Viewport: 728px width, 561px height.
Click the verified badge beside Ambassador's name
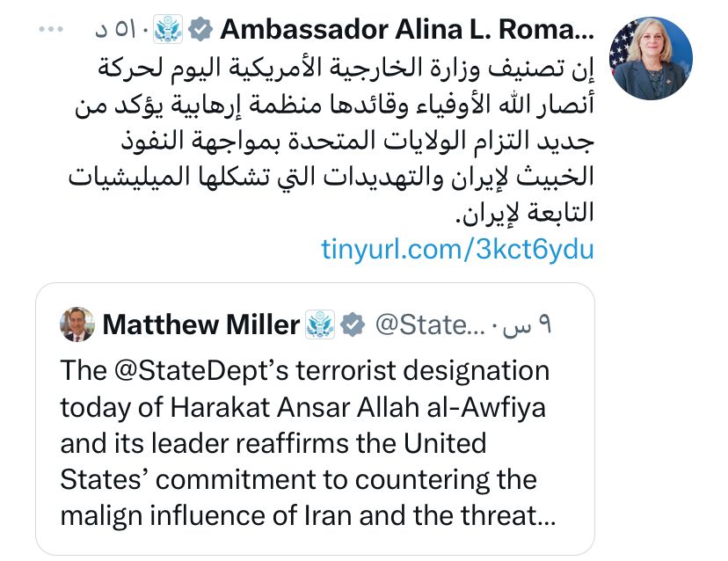(201, 30)
